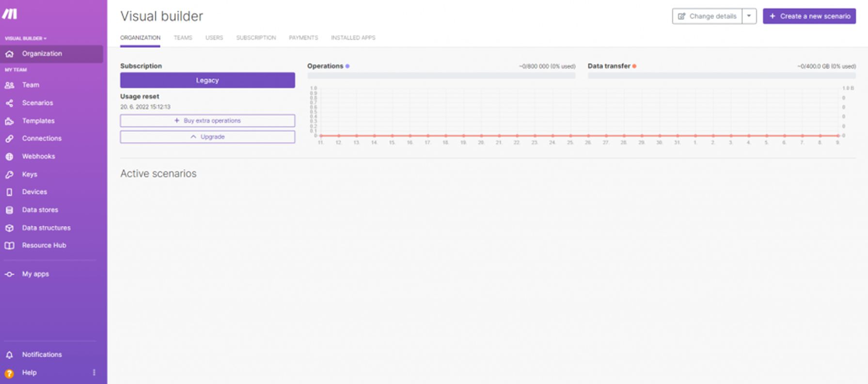Open the Visual Builder organization switcher
The width and height of the screenshot is (868, 384).
pyautogui.click(x=26, y=38)
